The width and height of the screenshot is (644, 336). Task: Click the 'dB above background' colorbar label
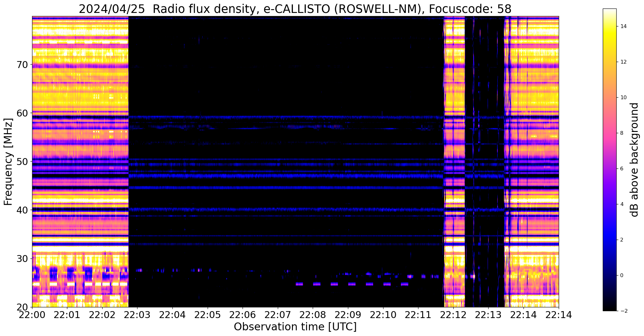635,160
